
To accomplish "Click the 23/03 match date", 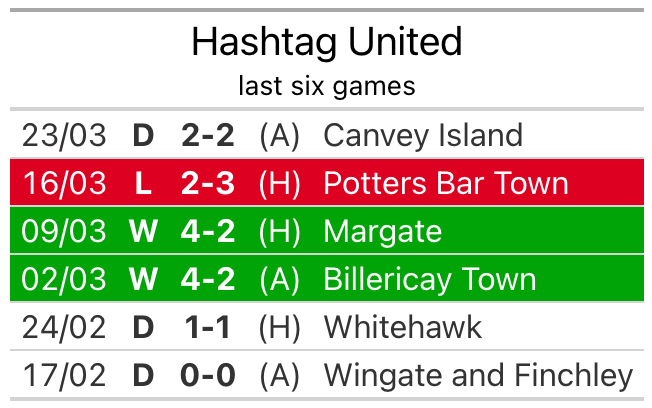I will tap(64, 135).
